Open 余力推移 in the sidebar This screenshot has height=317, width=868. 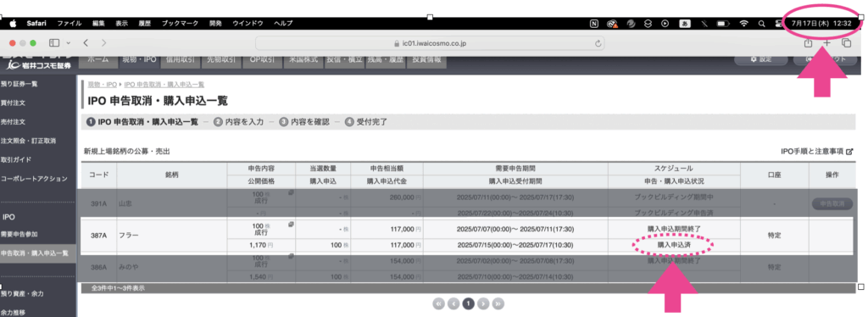tap(14, 312)
